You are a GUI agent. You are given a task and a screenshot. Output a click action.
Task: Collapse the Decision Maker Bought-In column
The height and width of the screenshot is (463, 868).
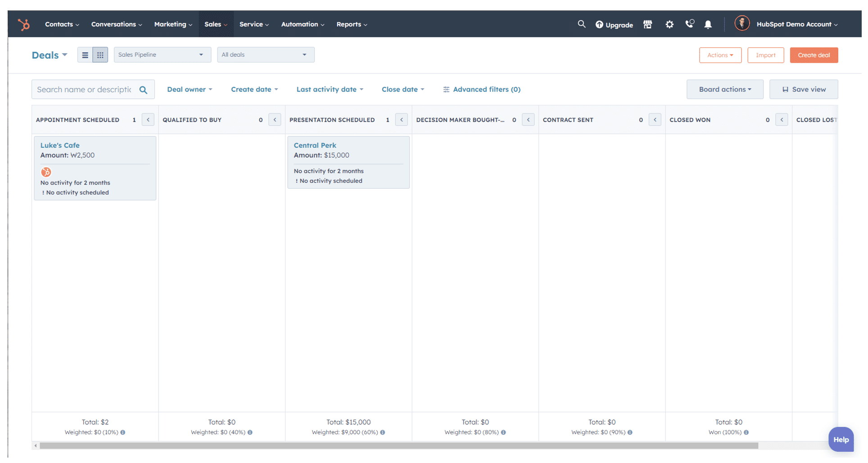(x=528, y=120)
